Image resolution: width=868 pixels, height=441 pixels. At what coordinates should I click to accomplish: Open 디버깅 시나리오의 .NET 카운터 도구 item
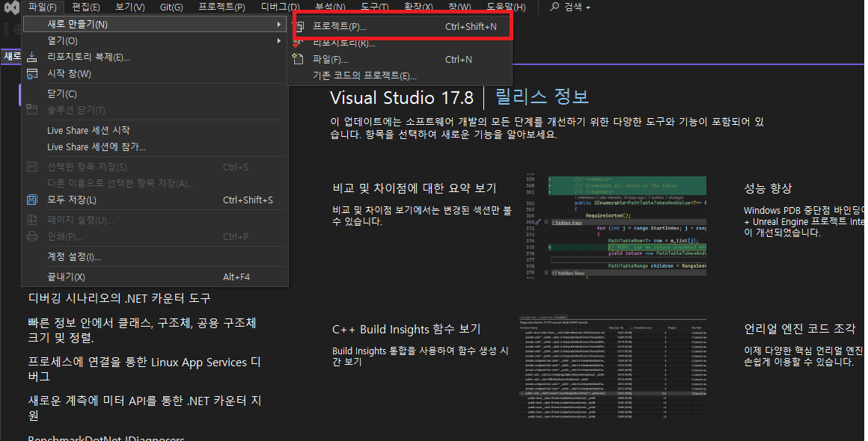120,298
